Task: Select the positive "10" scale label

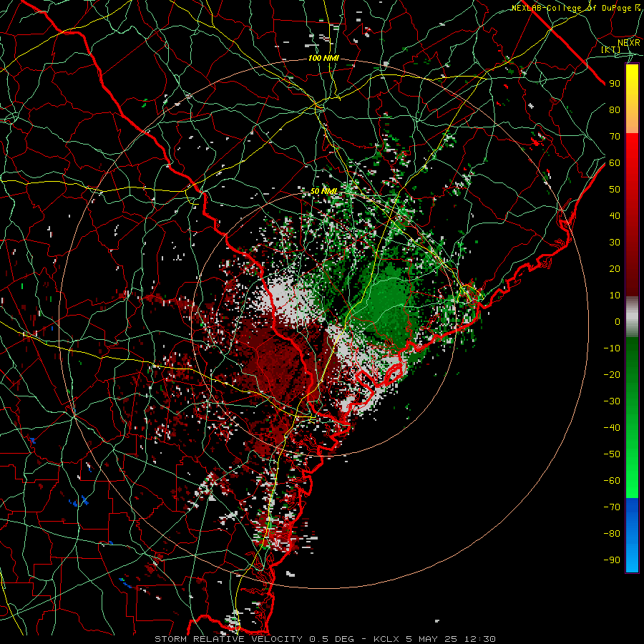Action: pos(615,296)
